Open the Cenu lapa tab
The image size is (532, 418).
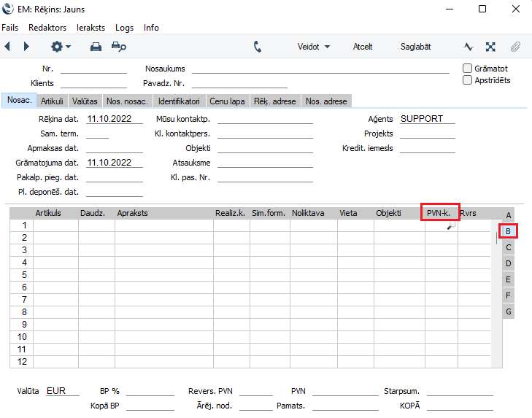tap(227, 101)
